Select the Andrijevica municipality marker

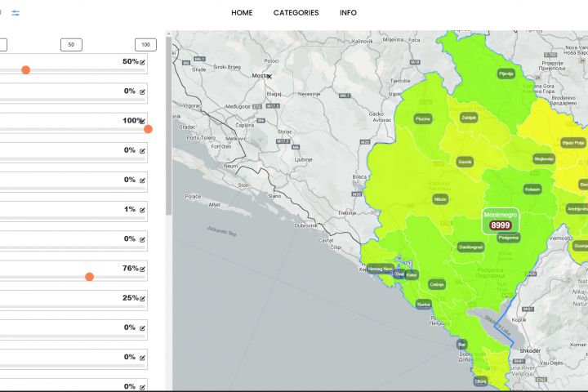[577, 209]
